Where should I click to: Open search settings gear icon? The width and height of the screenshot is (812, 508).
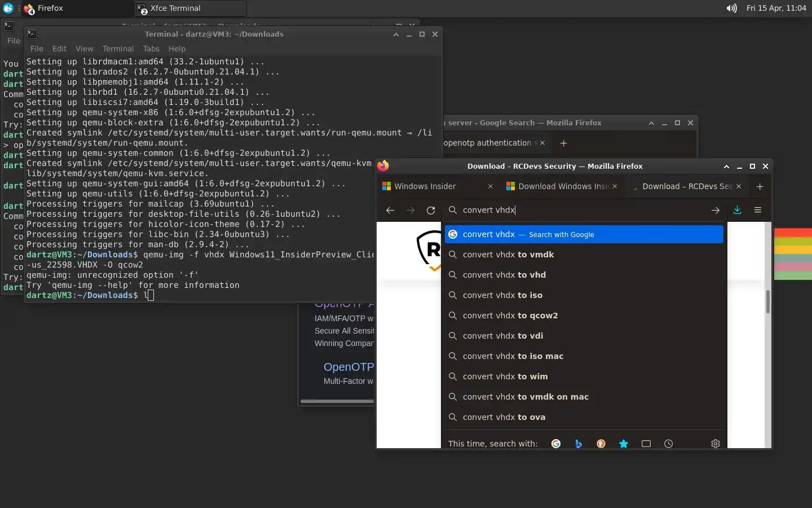click(x=716, y=444)
